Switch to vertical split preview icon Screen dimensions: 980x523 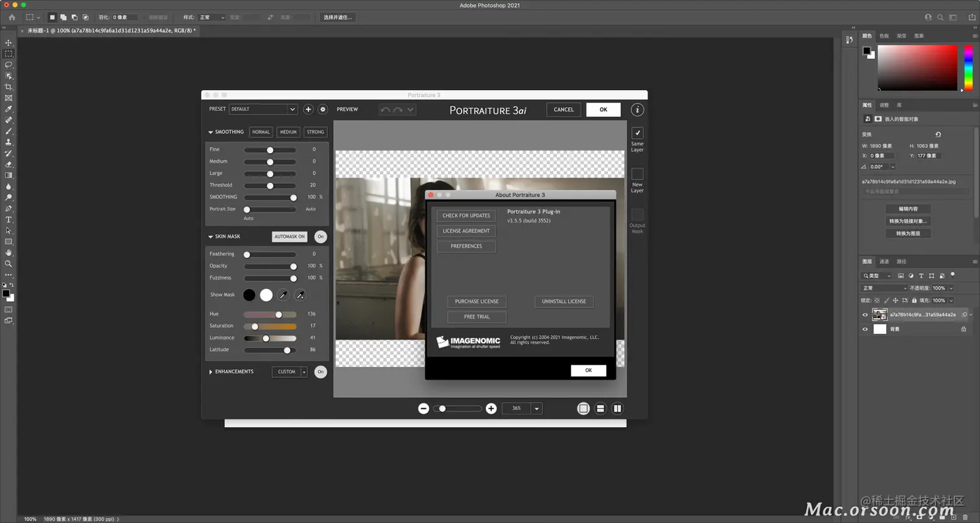coord(618,408)
